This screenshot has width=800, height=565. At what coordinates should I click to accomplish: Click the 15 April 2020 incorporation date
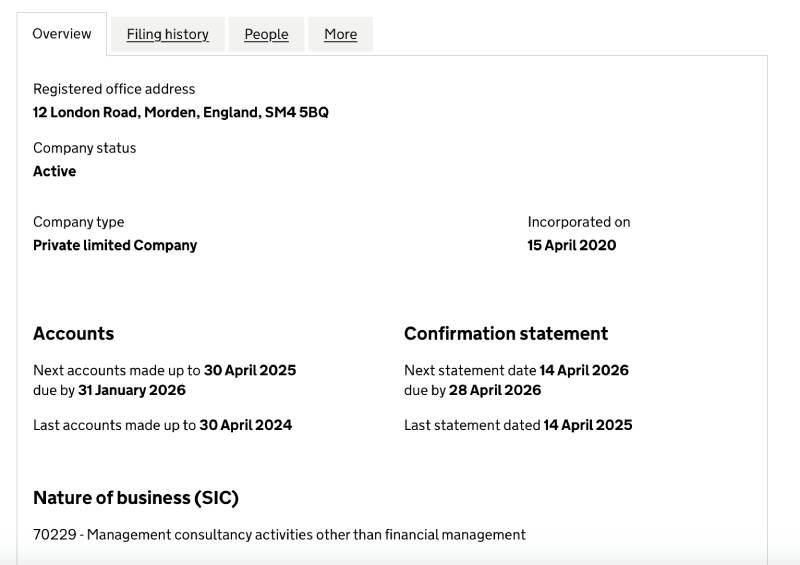point(571,245)
